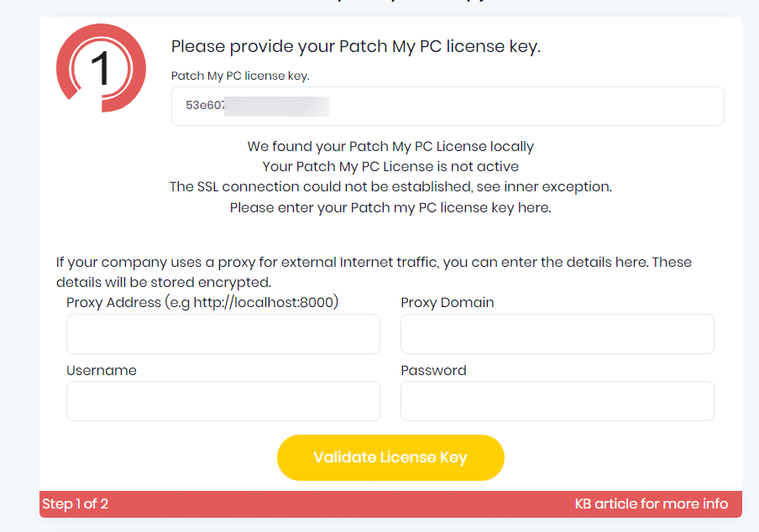The height and width of the screenshot is (532, 759).
Task: Click into the Proxy Address text box
Action: click(222, 334)
